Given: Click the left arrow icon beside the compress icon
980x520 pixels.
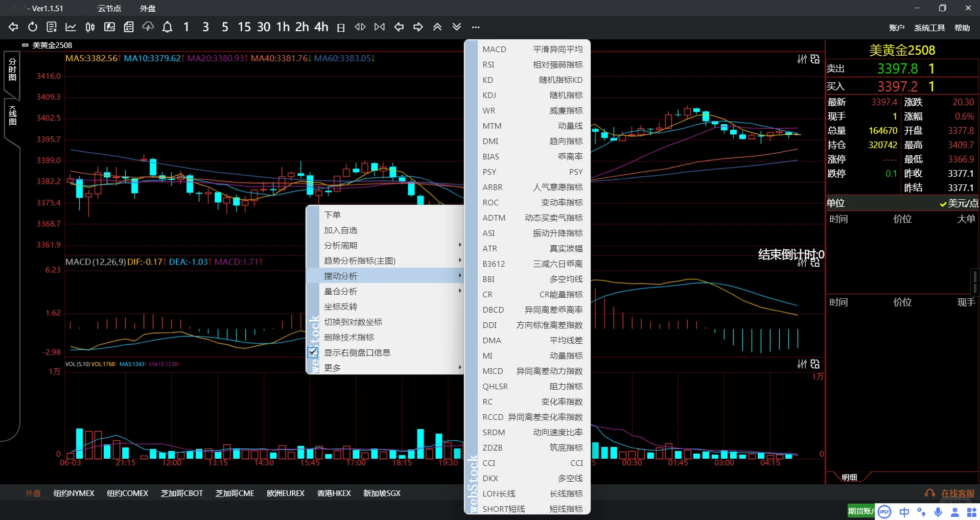Looking at the screenshot, I should (399, 27).
